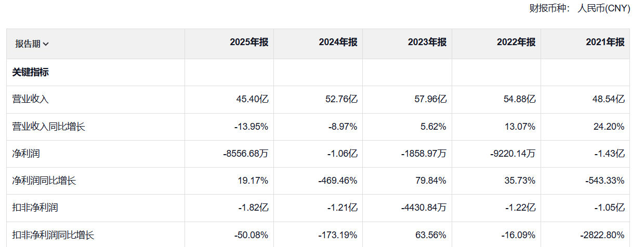Select the 2022年报 column header

click(516, 43)
